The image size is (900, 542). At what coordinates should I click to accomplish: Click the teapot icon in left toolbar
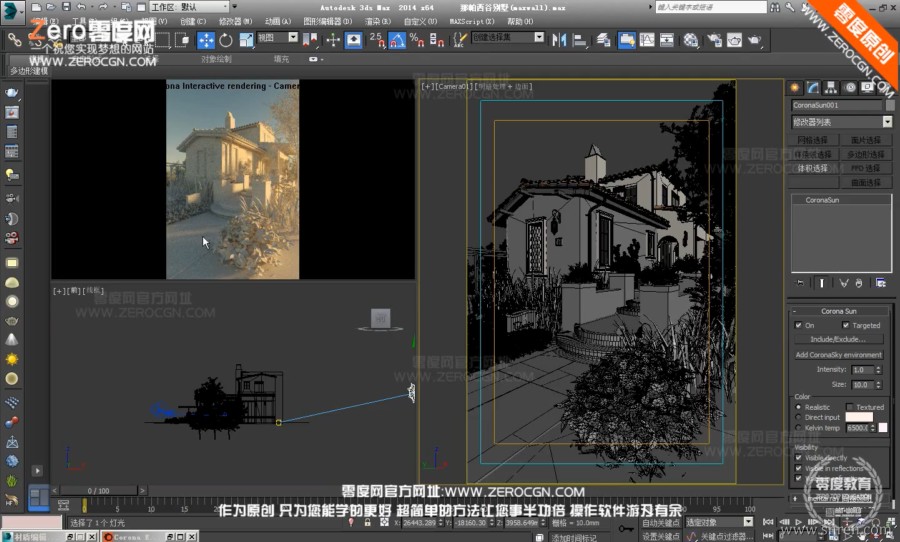12,94
